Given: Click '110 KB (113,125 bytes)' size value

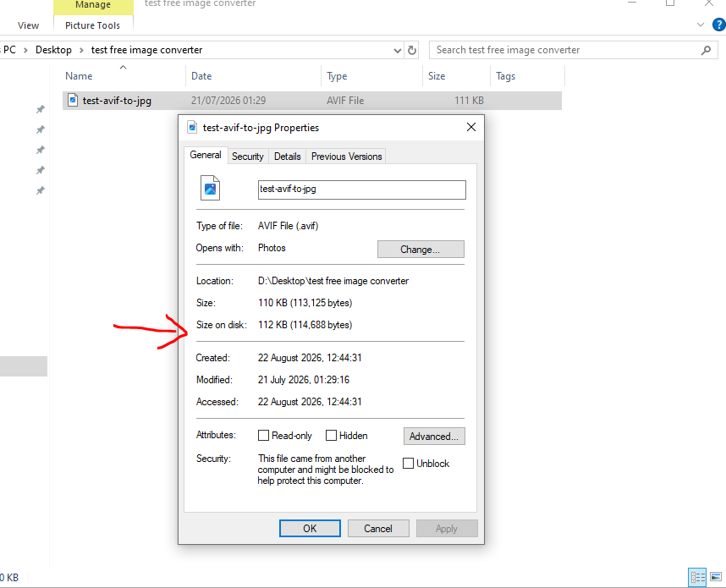Looking at the screenshot, I should 305,303.
